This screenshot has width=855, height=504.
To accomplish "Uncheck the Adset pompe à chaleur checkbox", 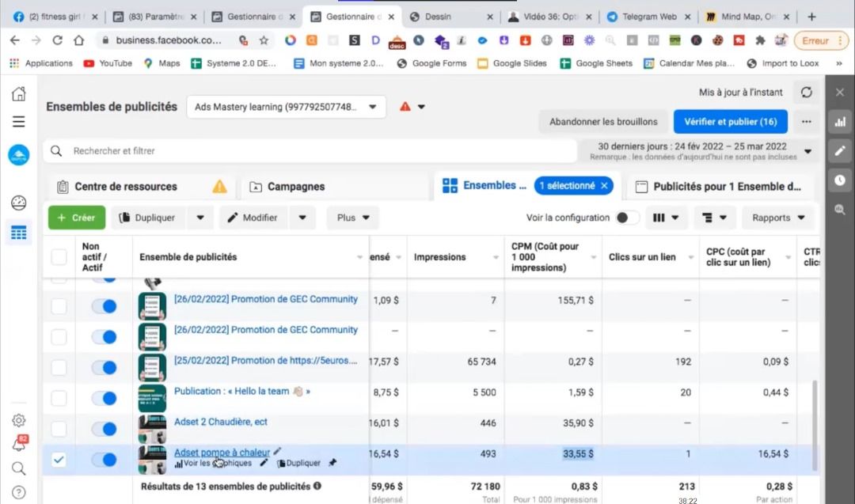I will click(59, 459).
